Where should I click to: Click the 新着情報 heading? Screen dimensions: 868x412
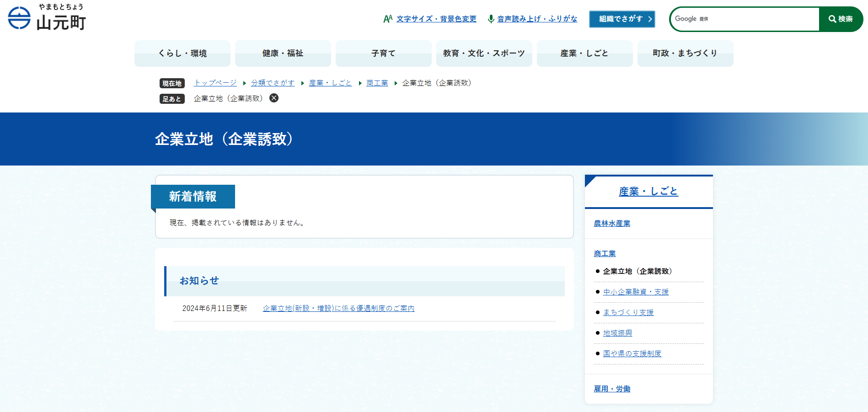[193, 197]
